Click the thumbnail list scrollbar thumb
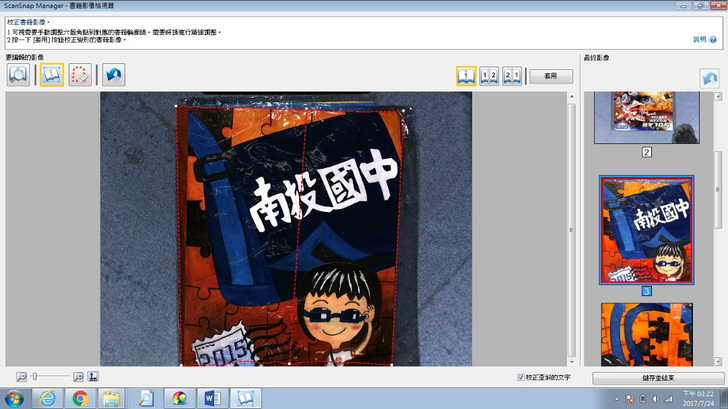Screen dimensions: 728x409 click(x=718, y=189)
